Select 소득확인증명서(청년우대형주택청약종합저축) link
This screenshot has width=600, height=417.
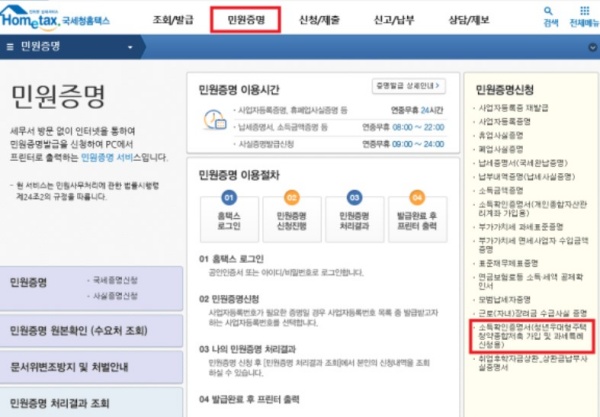pos(532,336)
